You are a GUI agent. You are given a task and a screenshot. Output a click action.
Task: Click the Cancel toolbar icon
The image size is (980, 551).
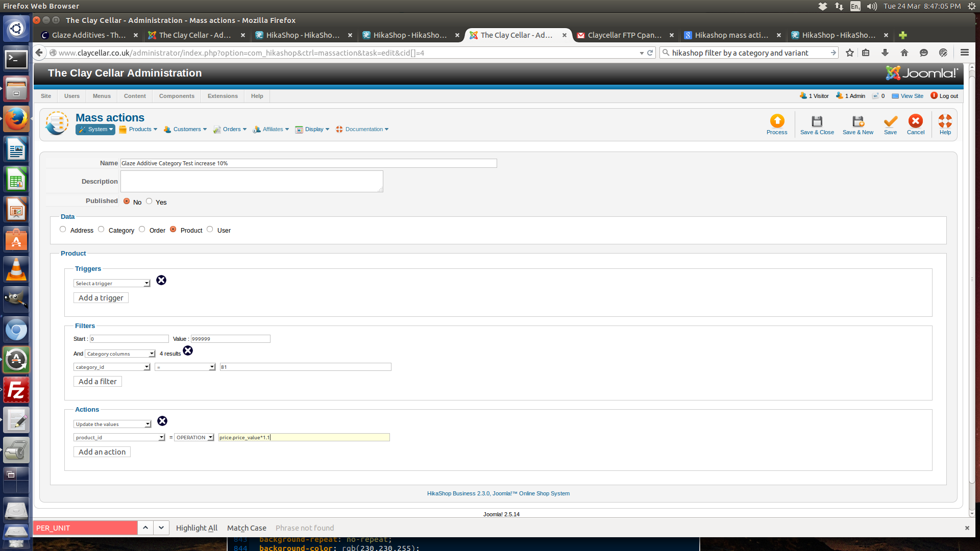915,121
